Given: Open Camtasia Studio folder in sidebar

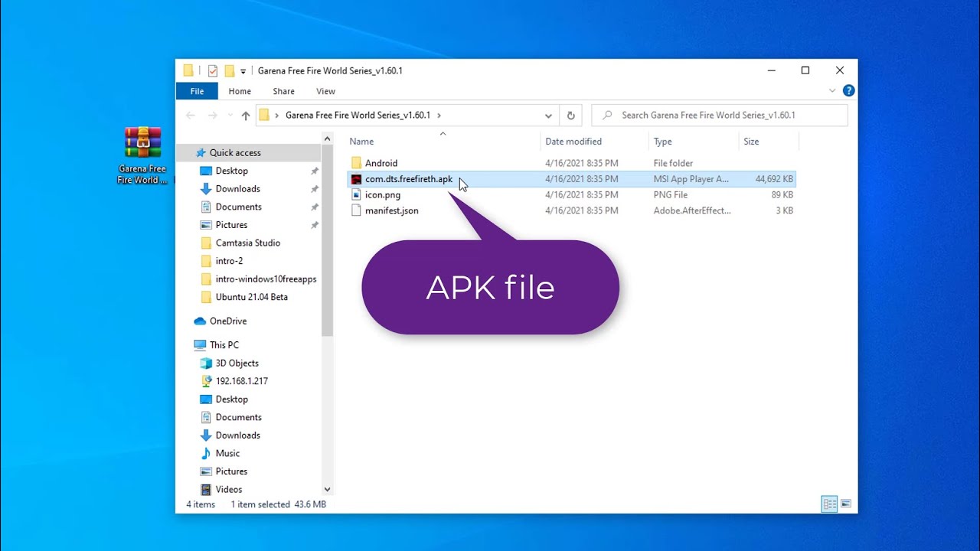Looking at the screenshot, I should coord(247,243).
